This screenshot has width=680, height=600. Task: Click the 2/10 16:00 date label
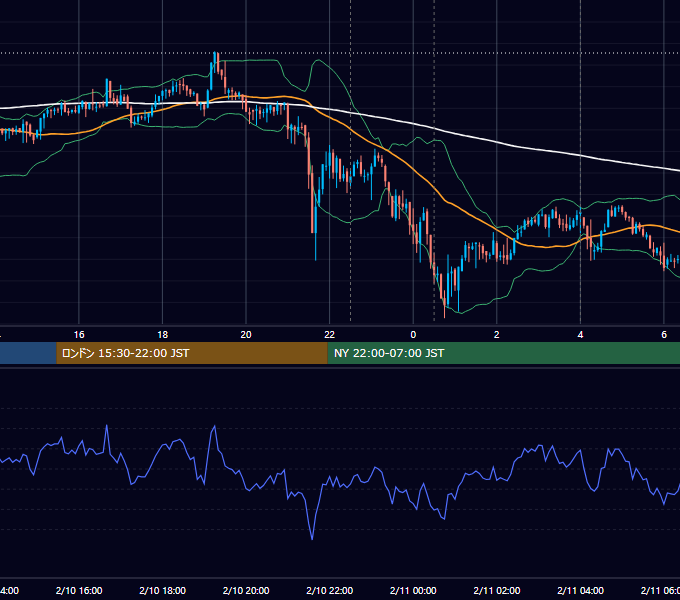(79, 590)
